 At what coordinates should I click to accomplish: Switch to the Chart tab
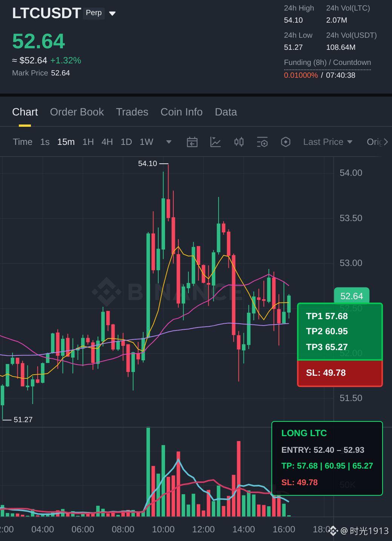[25, 112]
